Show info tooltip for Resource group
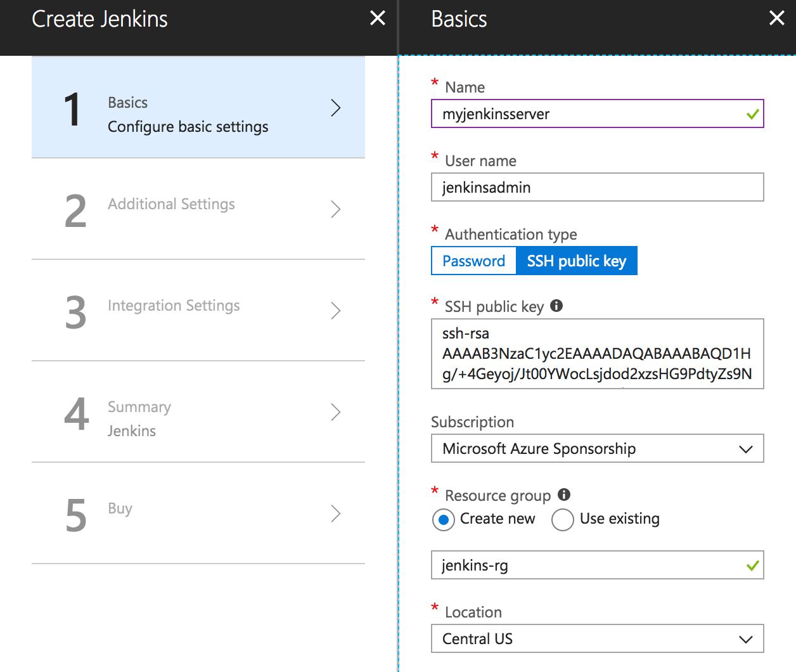 pos(564,494)
